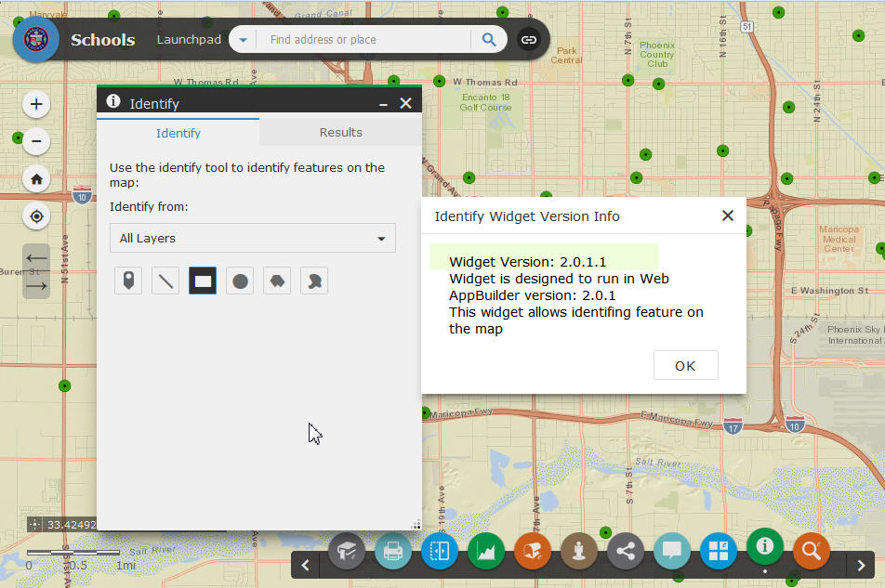Open the chart widget
885x588 pixels.
pos(486,551)
